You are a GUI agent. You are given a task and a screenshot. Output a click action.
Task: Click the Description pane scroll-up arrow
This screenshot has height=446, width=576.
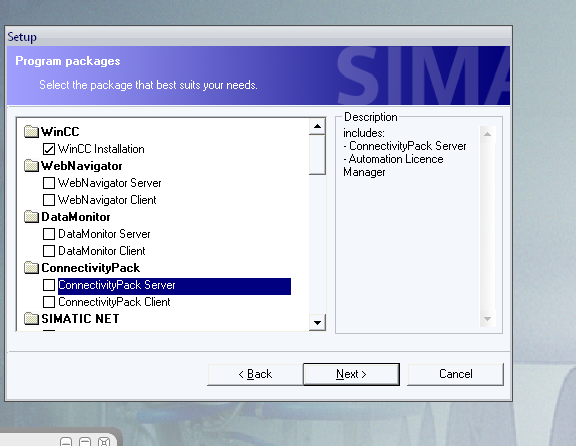coord(487,134)
